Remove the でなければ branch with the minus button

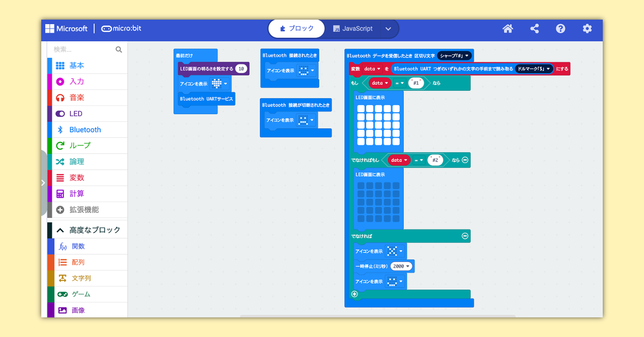(466, 235)
